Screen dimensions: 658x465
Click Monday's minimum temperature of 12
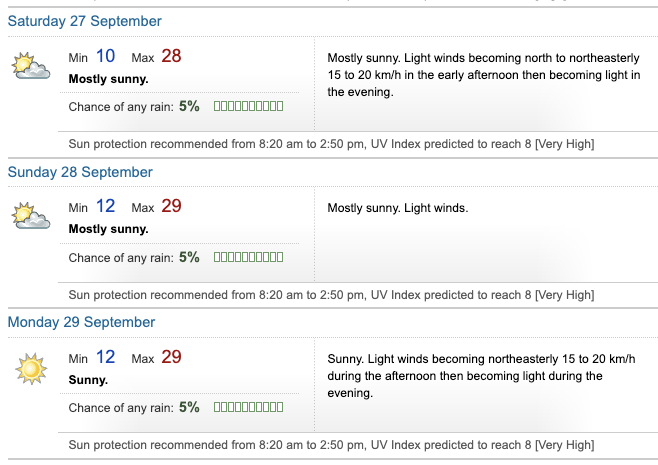(106, 357)
